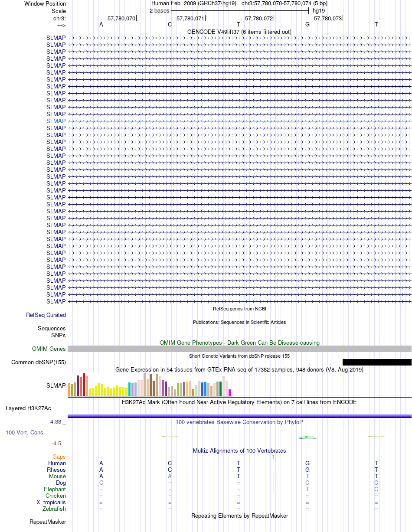This screenshot has height=532, width=412.
Task: Click the blue H3K27Ac signal band
Action: click(239, 416)
